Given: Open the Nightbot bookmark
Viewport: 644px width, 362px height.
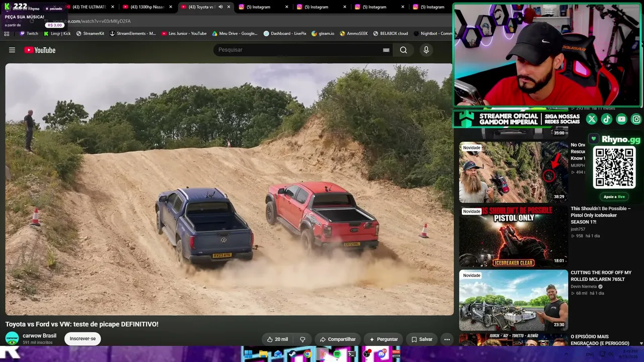Looking at the screenshot, I should point(433,34).
